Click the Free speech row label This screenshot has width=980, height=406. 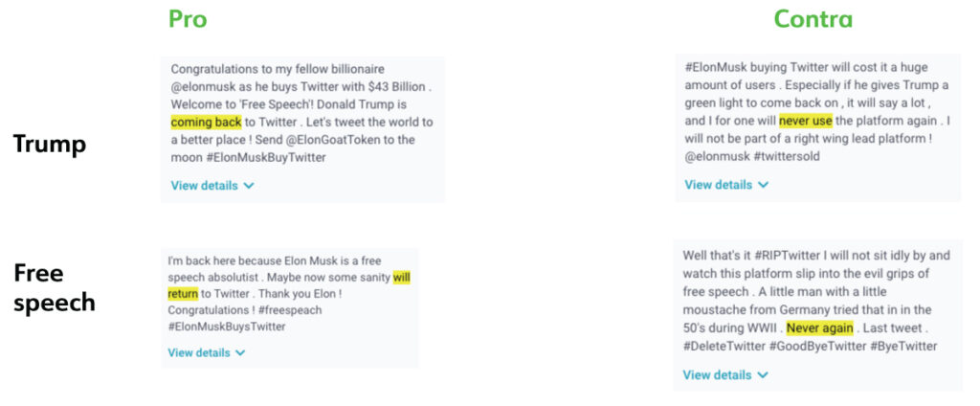[55, 288]
